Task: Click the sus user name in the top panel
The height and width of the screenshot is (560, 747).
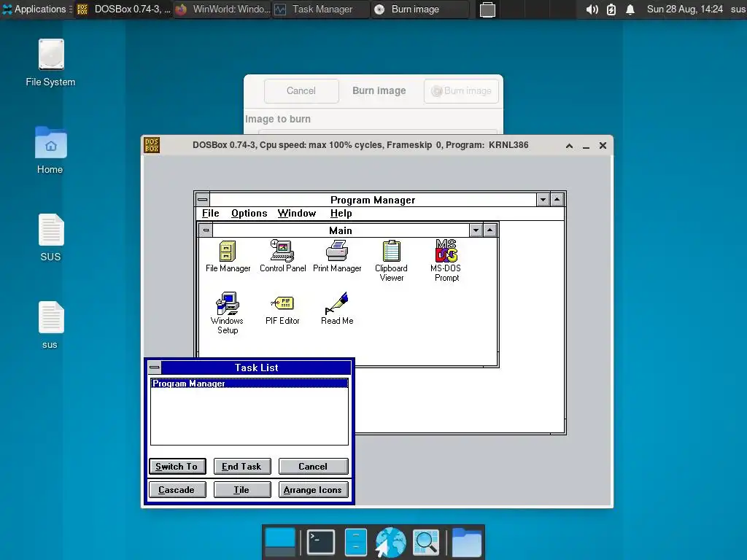Action: [x=738, y=9]
